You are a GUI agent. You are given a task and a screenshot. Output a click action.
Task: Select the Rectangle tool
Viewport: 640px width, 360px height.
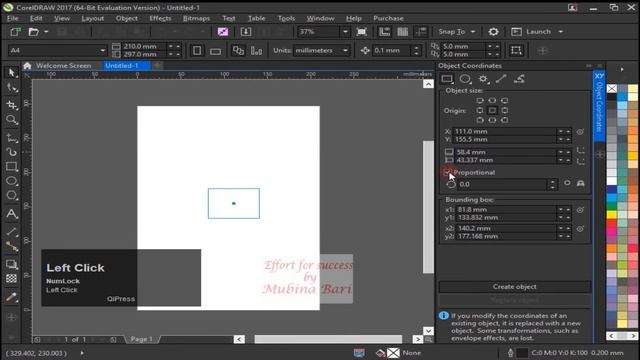click(x=12, y=167)
